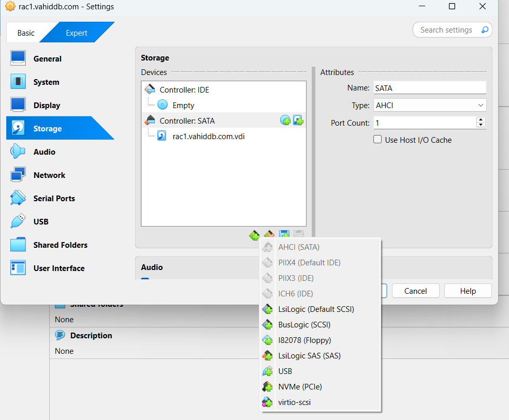Choose LsiLogic (Default SCSI) from the controller menu
Image resolution: width=509 pixels, height=420 pixels.
(316, 309)
